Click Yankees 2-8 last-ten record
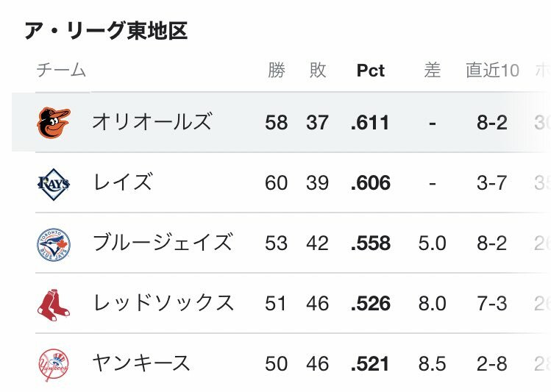Screen dimensions: 551x392 [492, 364]
